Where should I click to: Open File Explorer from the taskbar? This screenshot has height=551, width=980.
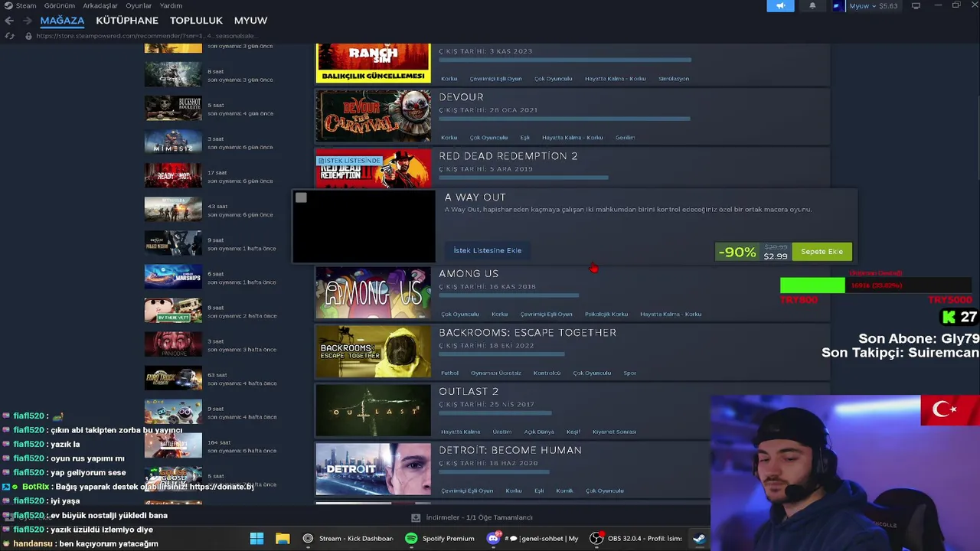(x=283, y=538)
